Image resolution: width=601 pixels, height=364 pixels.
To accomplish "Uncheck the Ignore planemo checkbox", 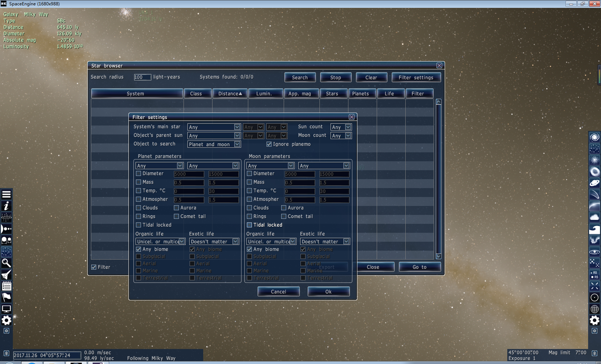I will pyautogui.click(x=269, y=144).
